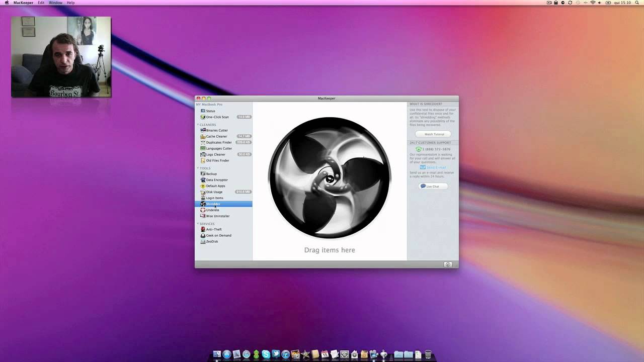Viewport: 644px width, 362px height.
Task: Click the Duplicates Finder size badge
Action: [x=244, y=142]
